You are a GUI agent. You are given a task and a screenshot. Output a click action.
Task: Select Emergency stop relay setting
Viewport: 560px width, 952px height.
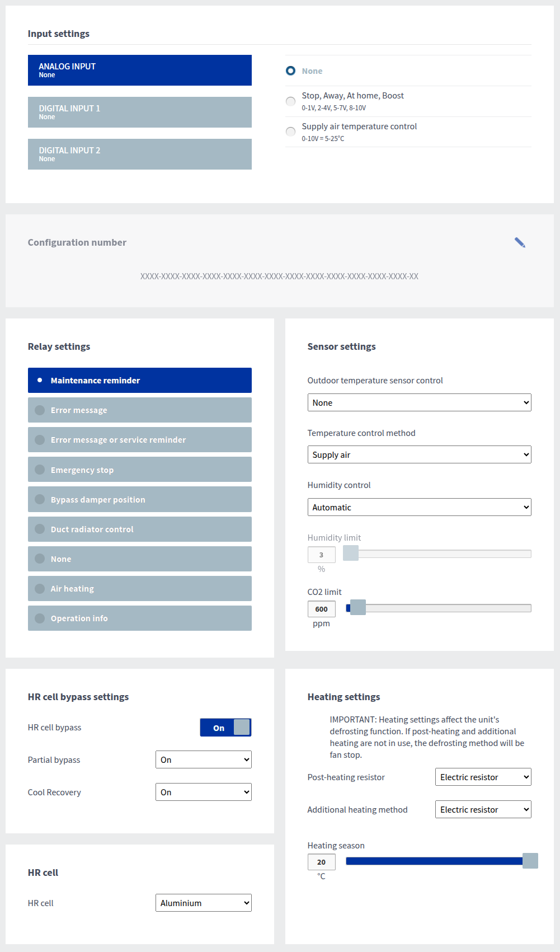click(139, 470)
